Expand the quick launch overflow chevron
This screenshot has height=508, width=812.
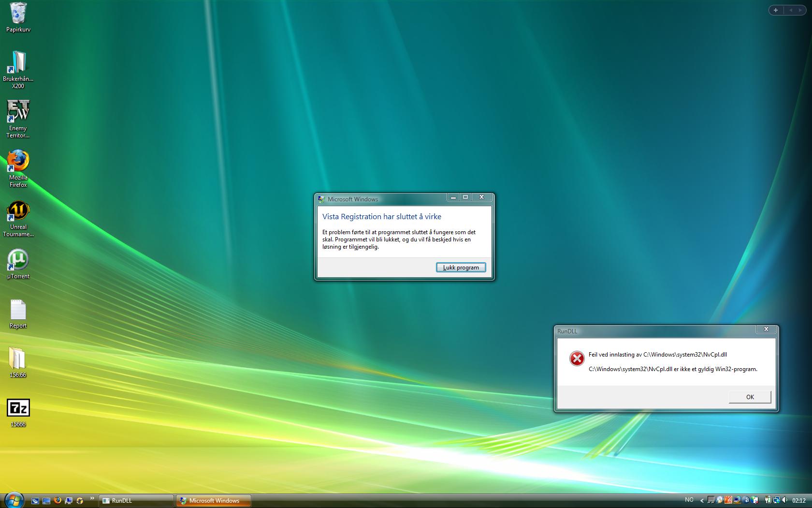92,498
